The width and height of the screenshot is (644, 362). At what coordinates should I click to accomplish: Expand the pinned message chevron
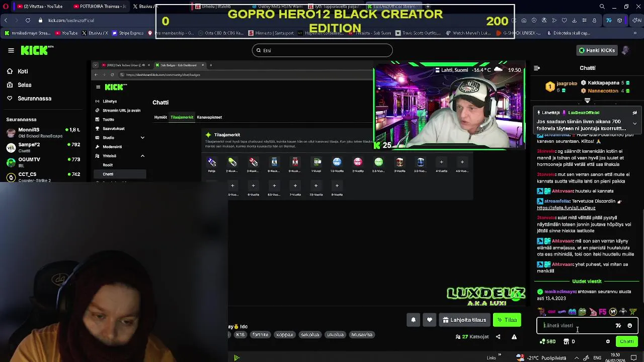pos(634,123)
